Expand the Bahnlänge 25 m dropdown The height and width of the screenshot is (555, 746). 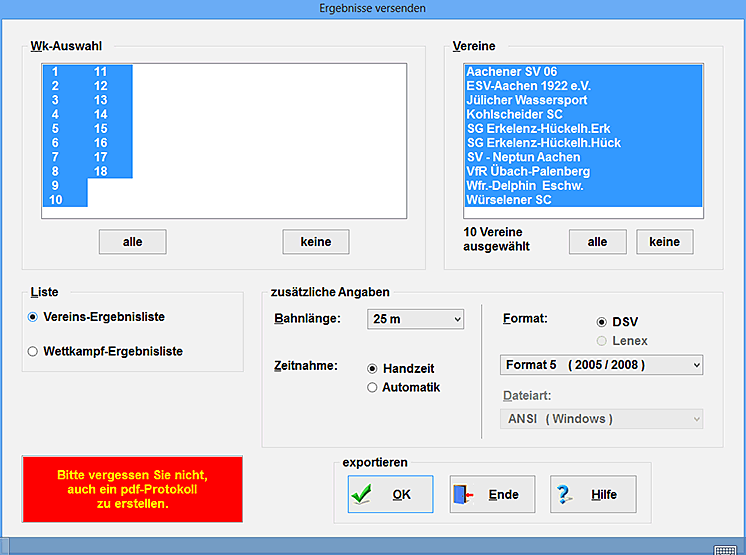tap(415, 319)
